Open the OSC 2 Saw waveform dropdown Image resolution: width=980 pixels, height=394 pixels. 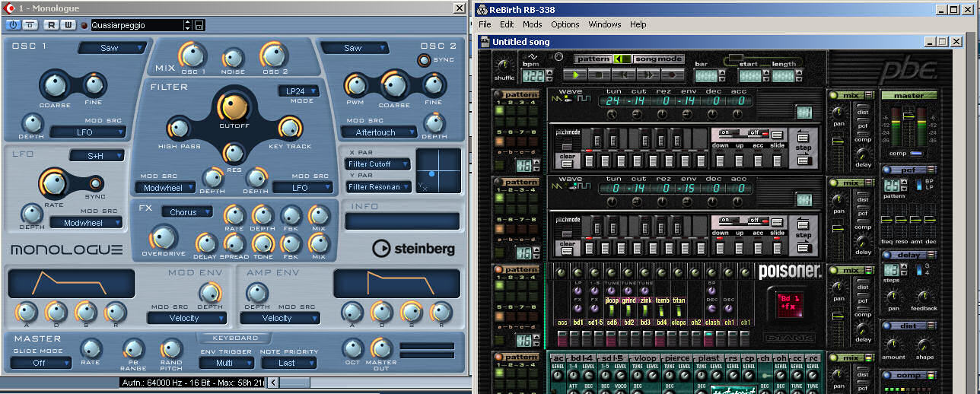[x=355, y=48]
